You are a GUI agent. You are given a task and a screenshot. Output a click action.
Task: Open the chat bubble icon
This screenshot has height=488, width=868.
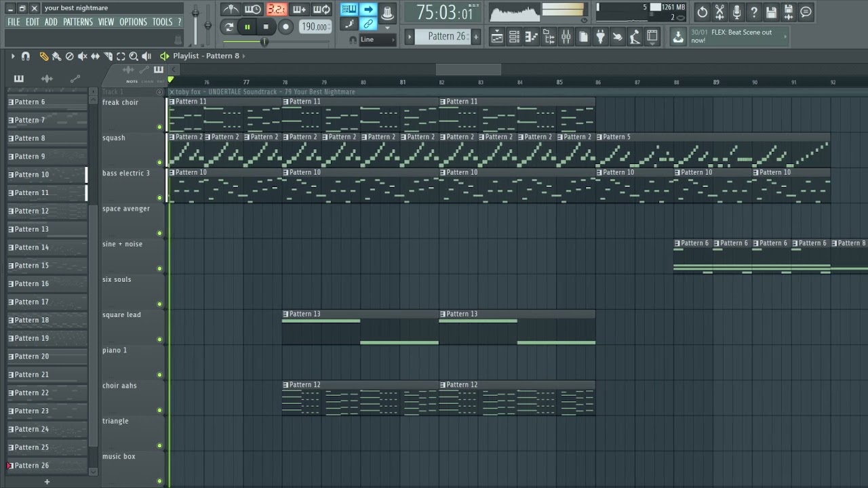click(806, 12)
